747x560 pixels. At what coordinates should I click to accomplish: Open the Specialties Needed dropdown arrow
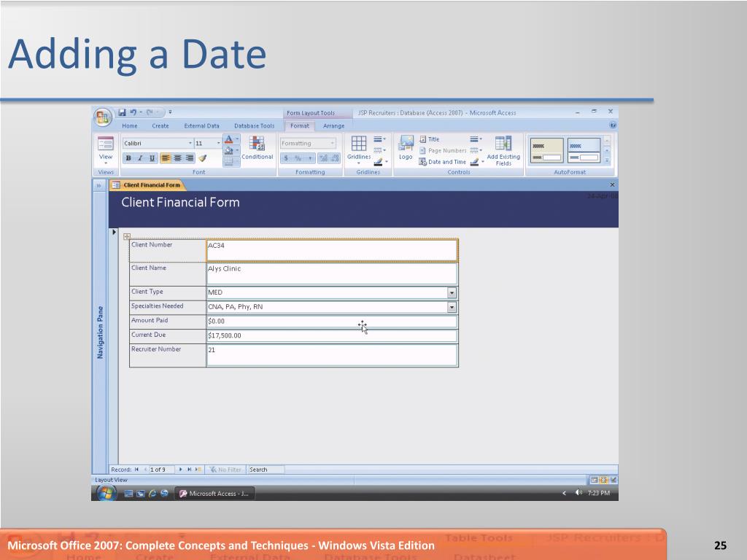[452, 307]
